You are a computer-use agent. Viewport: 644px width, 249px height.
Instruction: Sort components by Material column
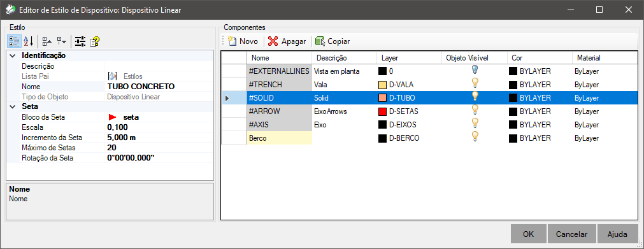(x=605, y=58)
